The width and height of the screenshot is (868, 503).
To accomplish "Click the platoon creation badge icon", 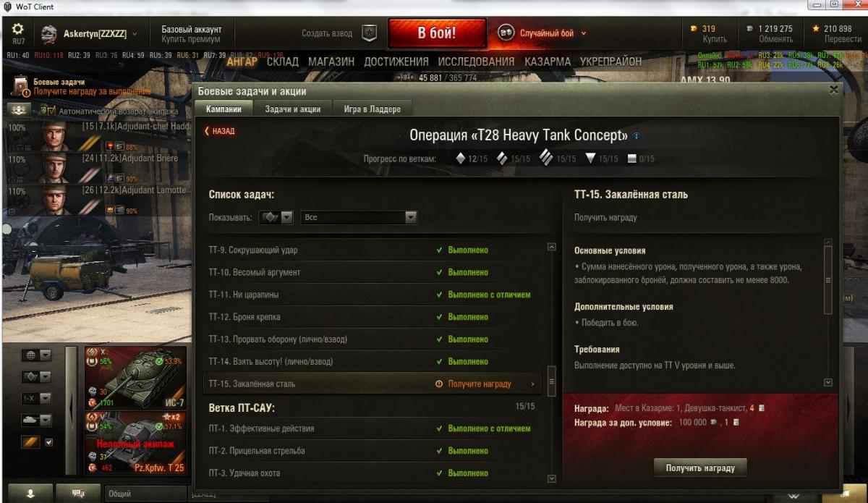I will pos(370,33).
